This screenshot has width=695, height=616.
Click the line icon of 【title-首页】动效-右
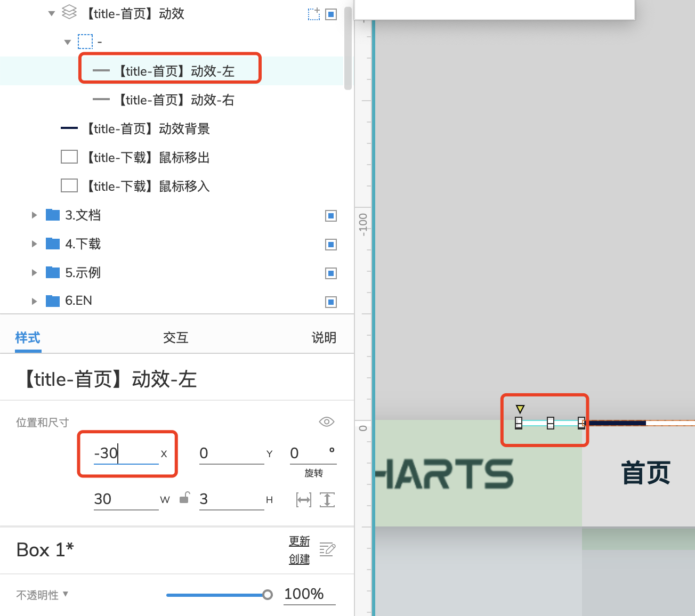pyautogui.click(x=101, y=100)
